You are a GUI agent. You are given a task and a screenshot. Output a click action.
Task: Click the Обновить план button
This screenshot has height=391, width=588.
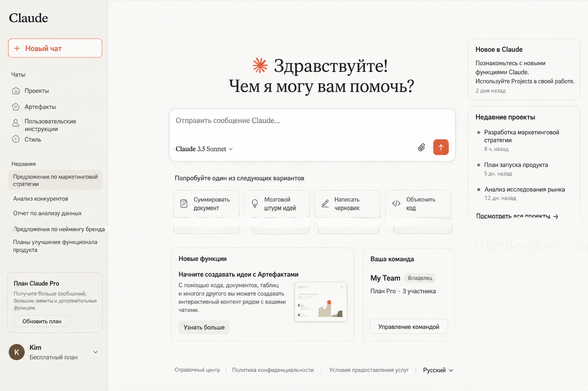(42, 321)
